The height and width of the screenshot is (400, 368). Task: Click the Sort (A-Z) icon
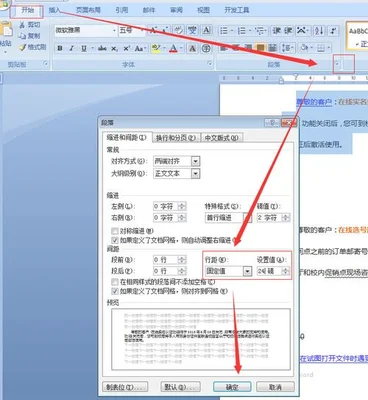319,31
